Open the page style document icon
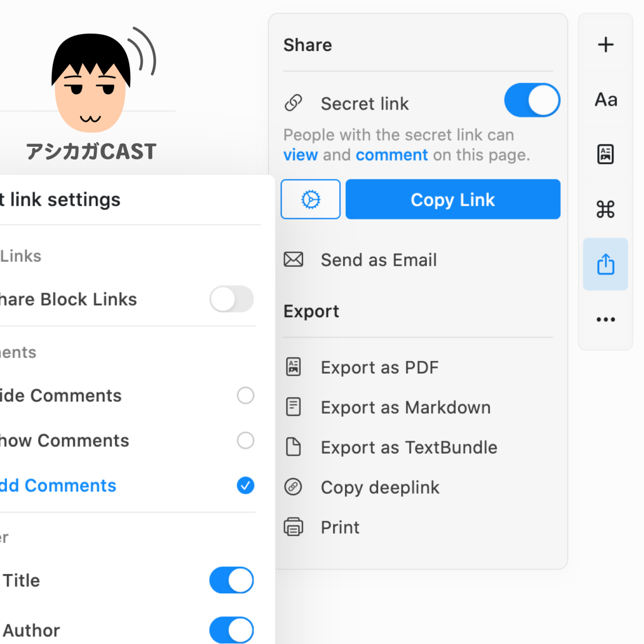Image resolution: width=644 pixels, height=644 pixels. click(x=605, y=154)
